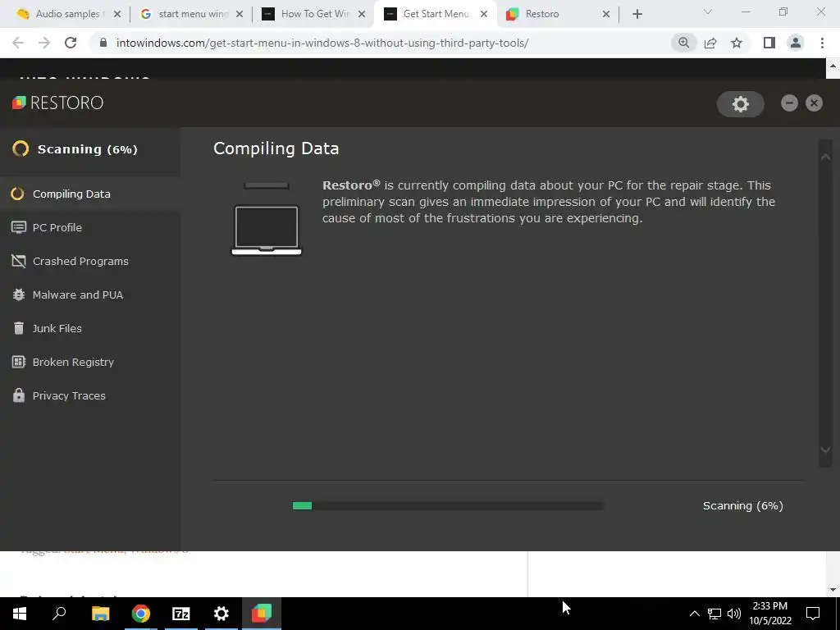Click the Privacy Traces lock icon
This screenshot has height=630, width=840.
point(18,395)
